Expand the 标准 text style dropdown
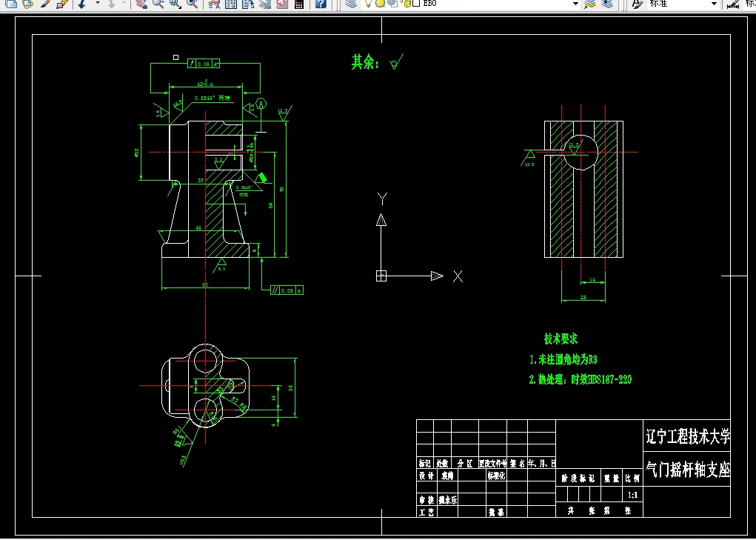 pyautogui.click(x=714, y=4)
